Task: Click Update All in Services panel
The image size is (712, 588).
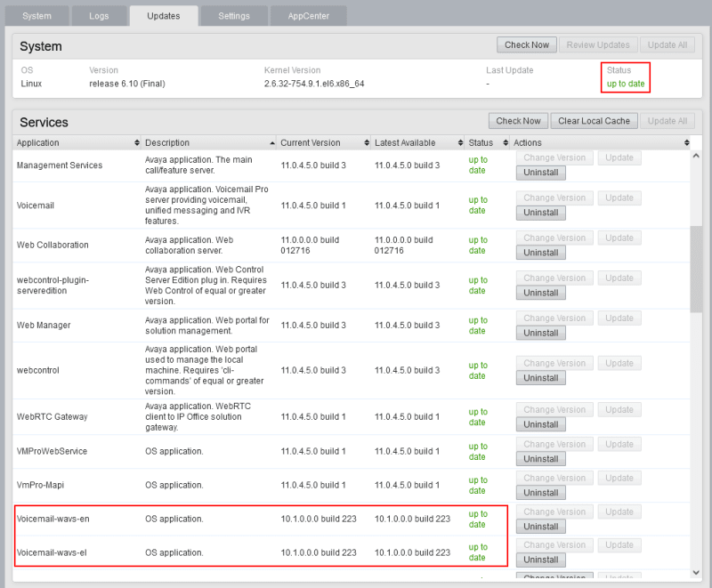Action: coord(667,121)
